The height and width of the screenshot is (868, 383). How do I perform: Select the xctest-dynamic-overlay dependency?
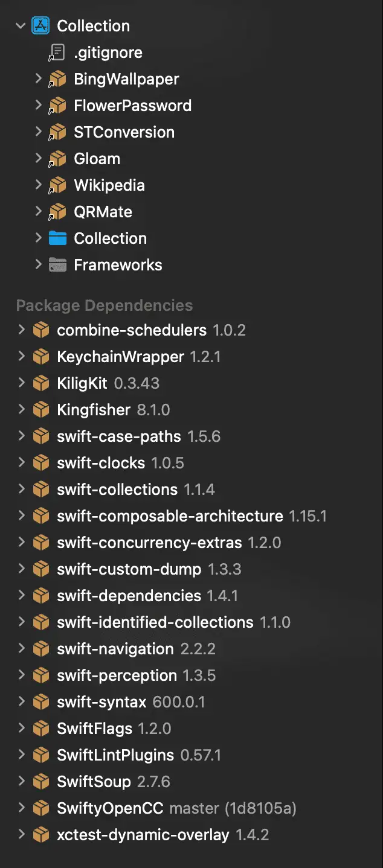143,835
